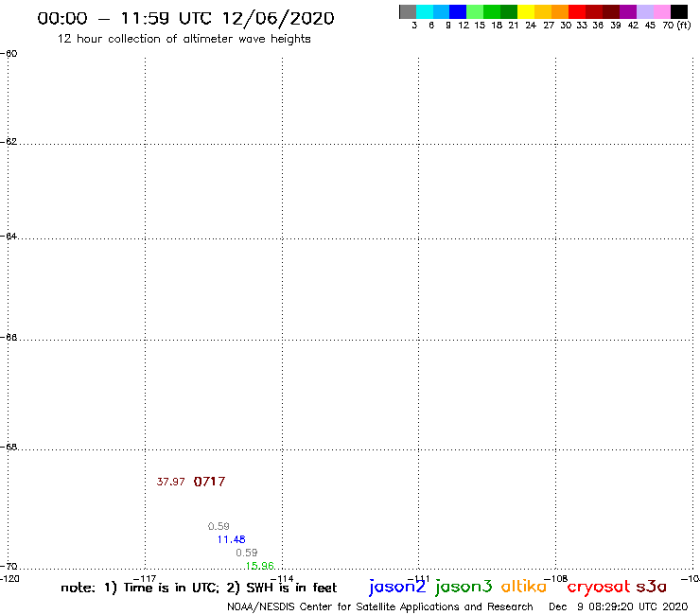Select the blue wave height value 11.48
The height and width of the screenshot is (615, 700).
(231, 539)
